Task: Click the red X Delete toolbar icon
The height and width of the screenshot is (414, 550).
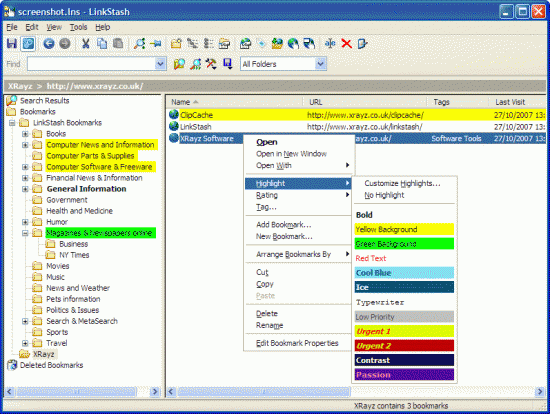Action: (346, 44)
